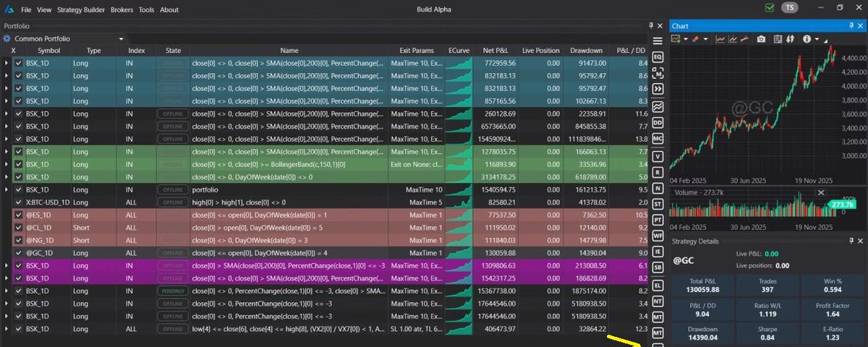Click the ECurve thumbnail for @GC_1D row
This screenshot has width=868, height=347.
point(459,253)
